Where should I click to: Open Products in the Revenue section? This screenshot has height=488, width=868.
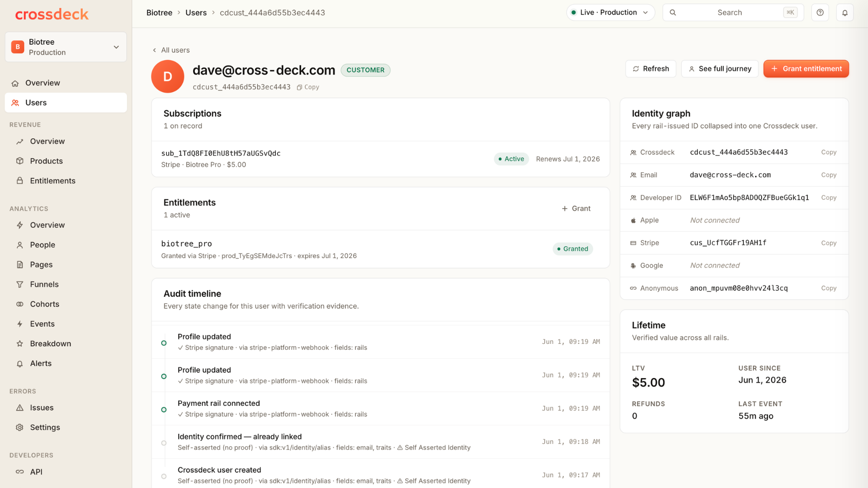coord(66,161)
